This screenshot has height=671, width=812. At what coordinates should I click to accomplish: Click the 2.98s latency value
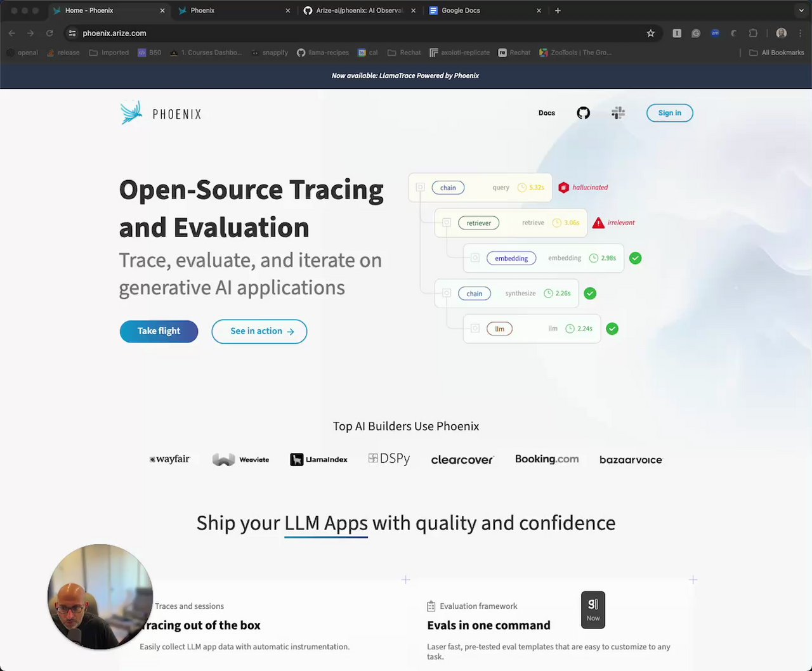(x=608, y=258)
